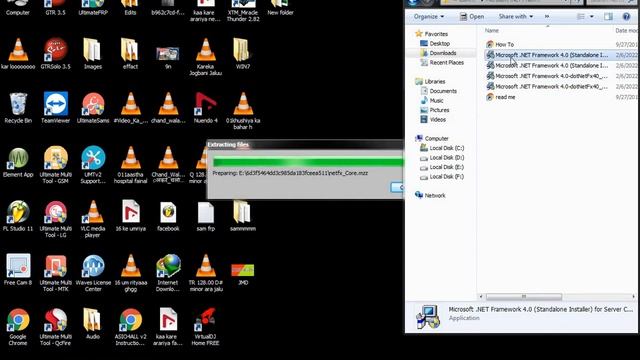Select the 9n image thumbnail icon

pos(168,56)
